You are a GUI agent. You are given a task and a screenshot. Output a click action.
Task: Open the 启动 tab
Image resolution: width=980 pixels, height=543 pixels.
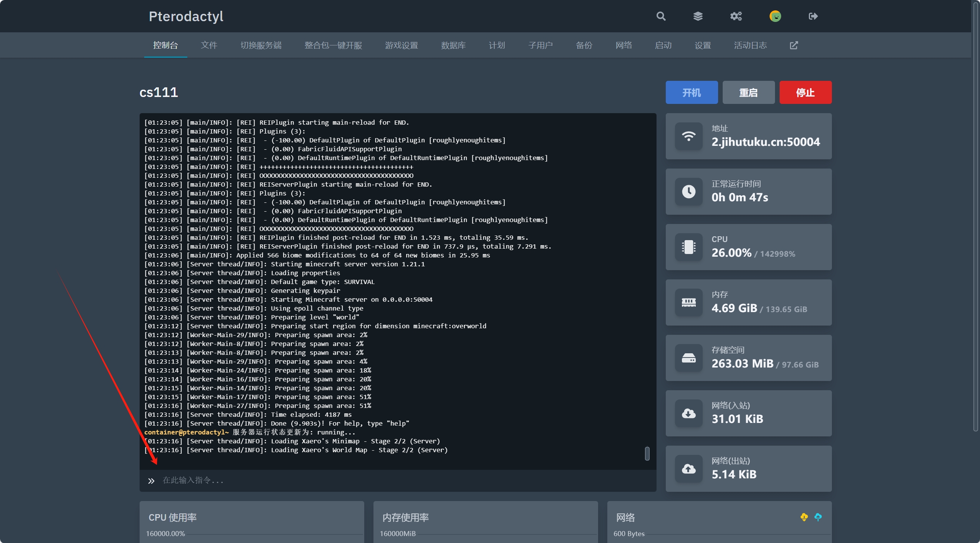[663, 45]
